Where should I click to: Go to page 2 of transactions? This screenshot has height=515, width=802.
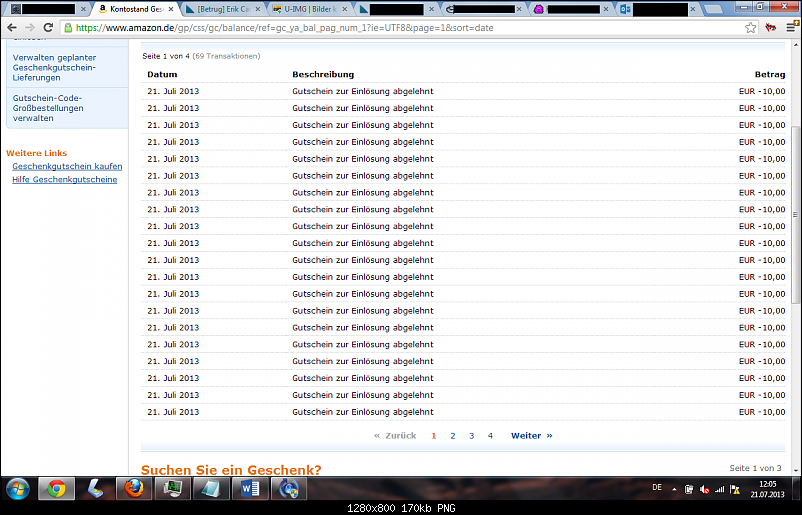tap(452, 436)
